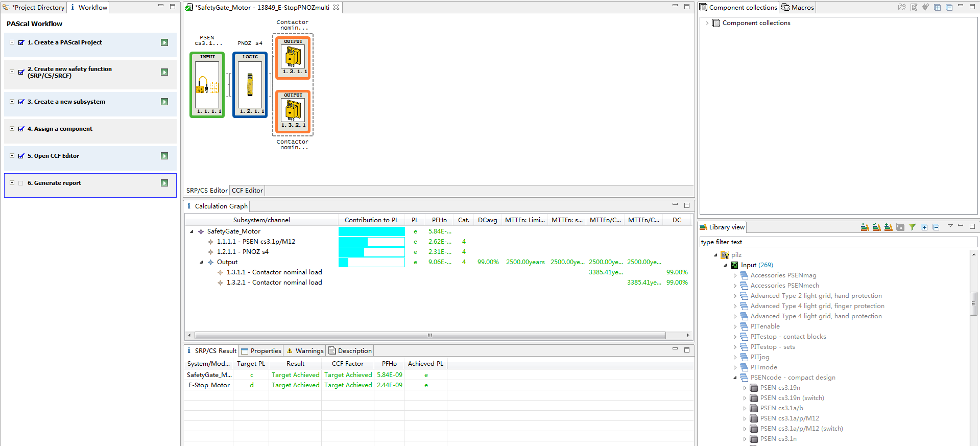Open the Properties tab
Image resolution: width=980 pixels, height=446 pixels.
pyautogui.click(x=260, y=351)
